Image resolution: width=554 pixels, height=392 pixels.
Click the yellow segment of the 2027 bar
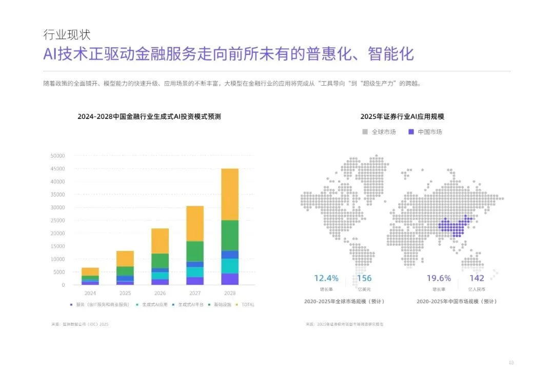tap(195, 224)
